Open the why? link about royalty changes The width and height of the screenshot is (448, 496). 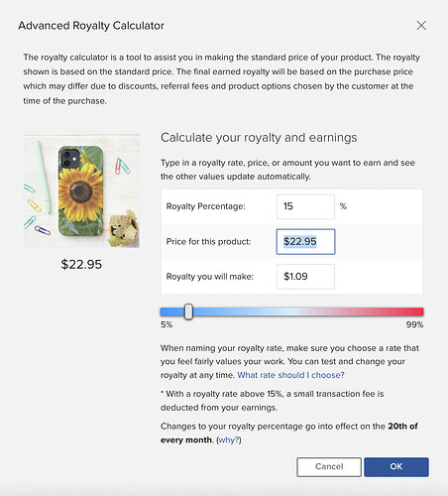pos(229,440)
